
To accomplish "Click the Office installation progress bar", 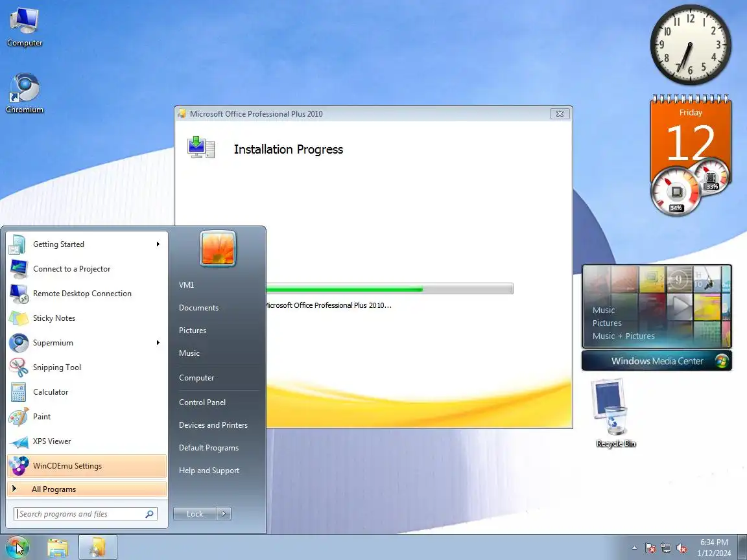I will pyautogui.click(x=389, y=288).
